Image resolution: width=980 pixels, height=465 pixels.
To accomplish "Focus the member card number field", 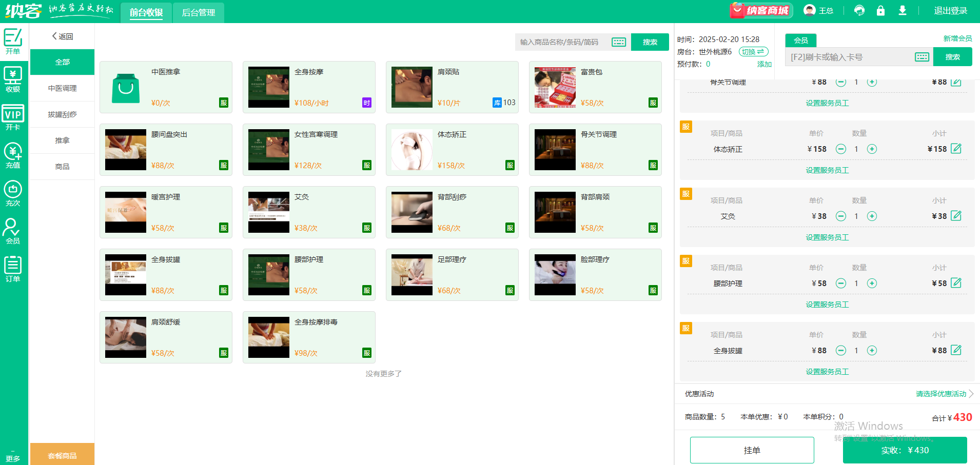I will [x=849, y=57].
